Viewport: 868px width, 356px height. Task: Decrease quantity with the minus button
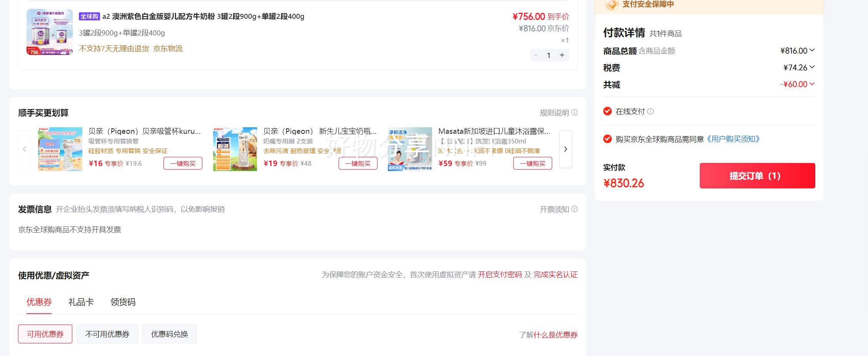tap(536, 55)
